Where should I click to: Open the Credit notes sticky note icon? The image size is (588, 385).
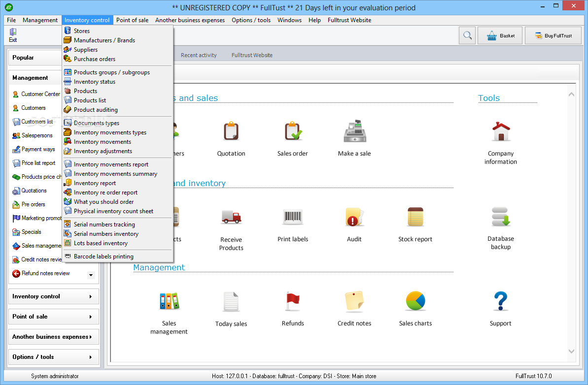point(354,301)
